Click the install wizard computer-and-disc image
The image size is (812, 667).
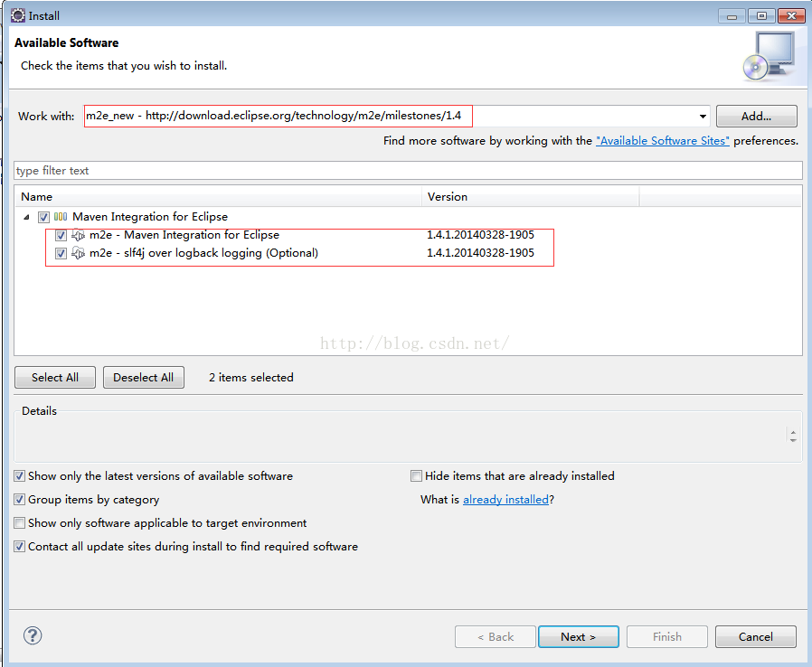coord(770,56)
